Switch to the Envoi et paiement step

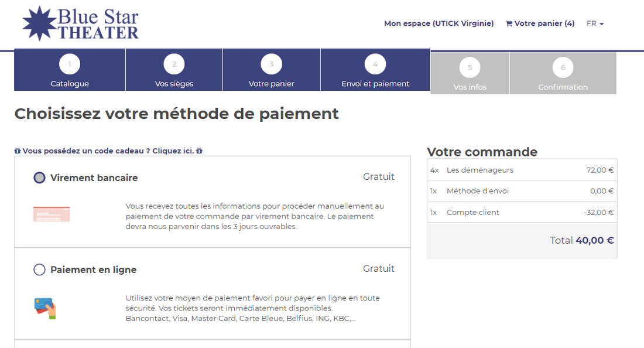[x=375, y=70]
